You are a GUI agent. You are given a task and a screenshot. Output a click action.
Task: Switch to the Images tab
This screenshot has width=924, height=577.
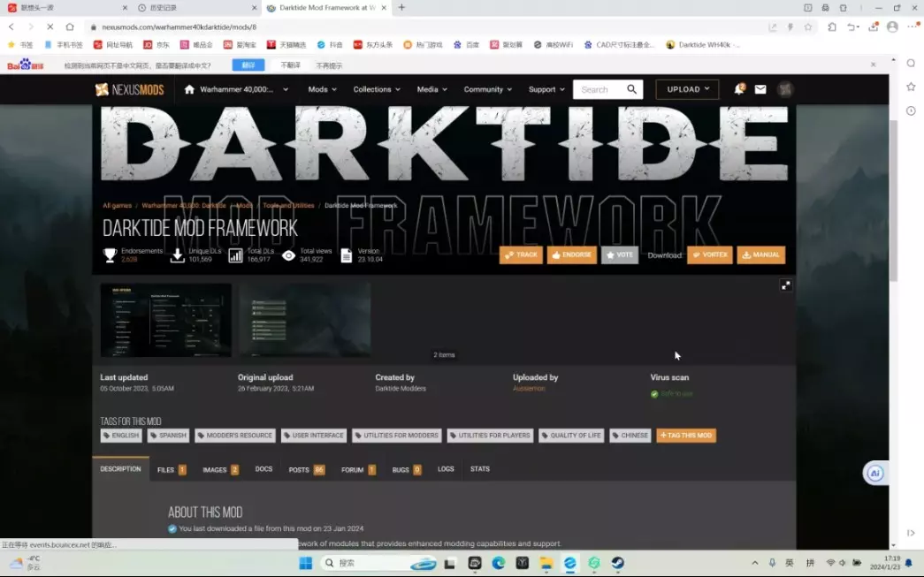point(220,470)
